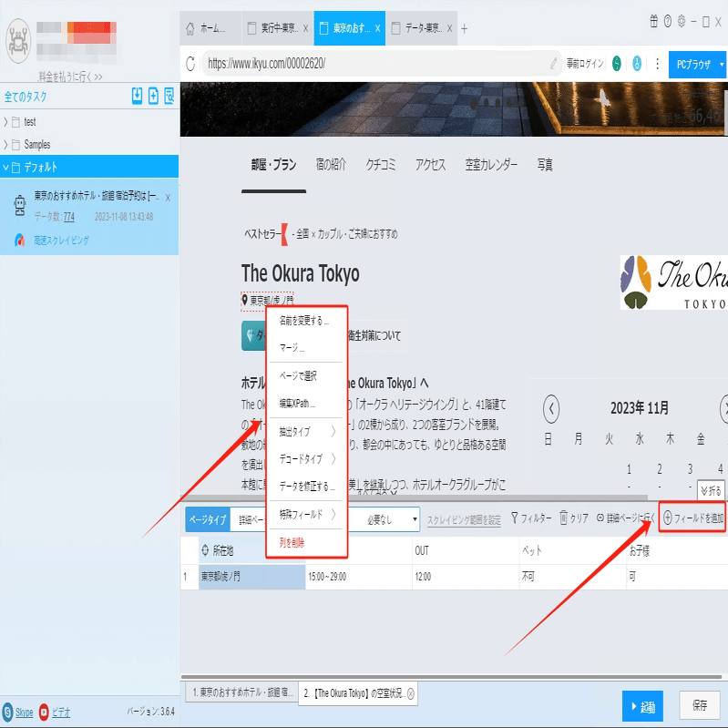Click the 料金を払うに行く link
The image size is (728, 728).
70,77
